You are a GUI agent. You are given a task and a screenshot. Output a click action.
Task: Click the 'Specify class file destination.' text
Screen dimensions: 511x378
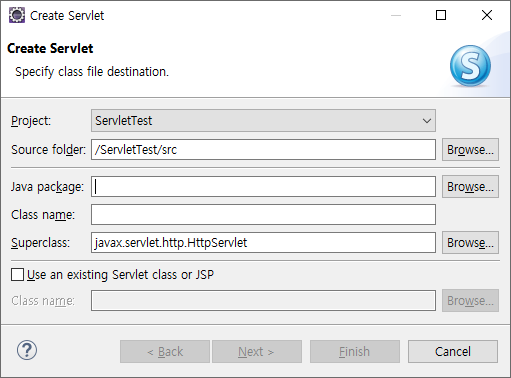click(x=92, y=72)
